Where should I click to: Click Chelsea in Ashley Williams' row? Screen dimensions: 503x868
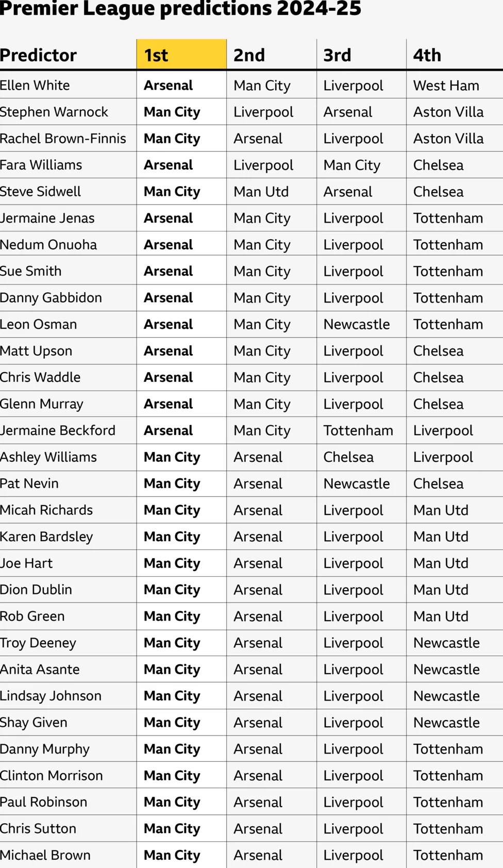coord(348,457)
